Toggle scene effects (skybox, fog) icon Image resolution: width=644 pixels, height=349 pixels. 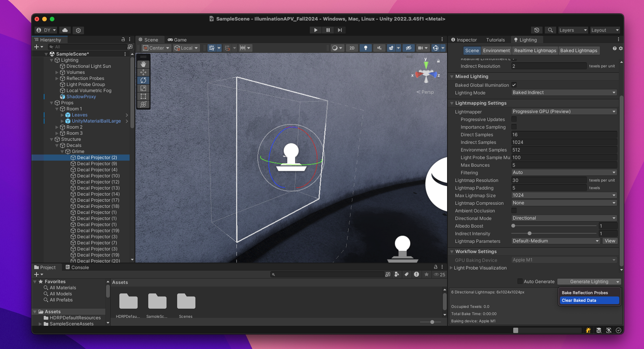click(x=391, y=48)
